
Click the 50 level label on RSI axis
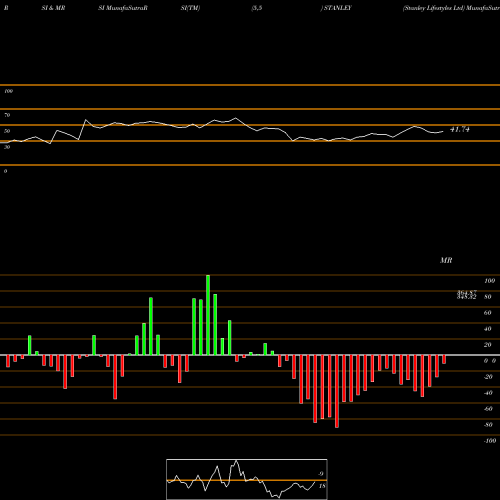pos(7,131)
